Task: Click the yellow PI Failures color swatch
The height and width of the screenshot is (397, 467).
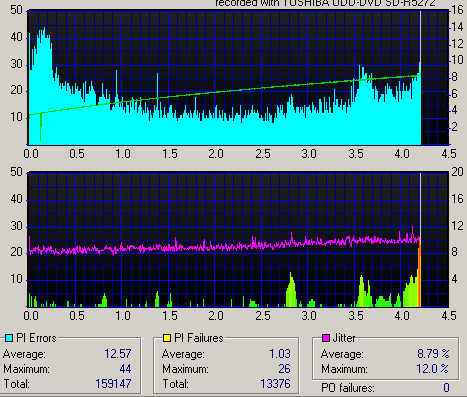Action: pyautogui.click(x=167, y=338)
